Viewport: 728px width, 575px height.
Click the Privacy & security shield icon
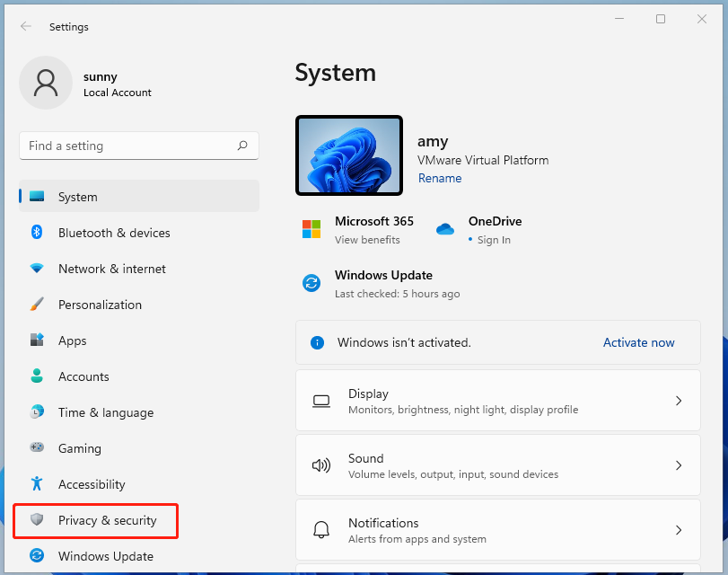(37, 519)
